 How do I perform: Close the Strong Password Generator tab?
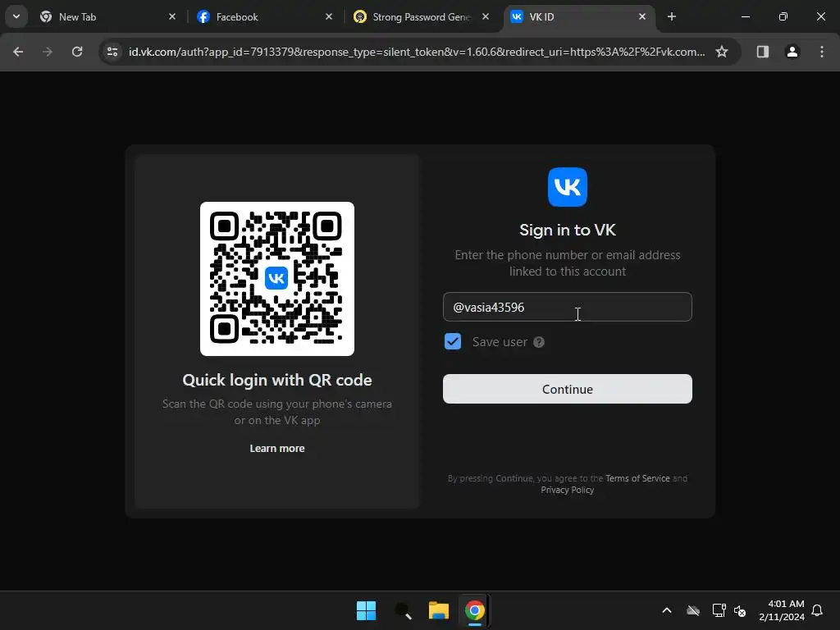(486, 16)
